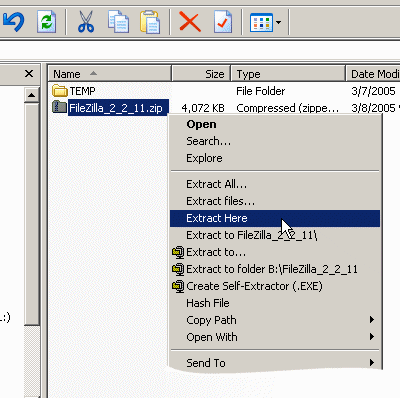Choose Search... in context menu
The height and width of the screenshot is (398, 400).
275,141
